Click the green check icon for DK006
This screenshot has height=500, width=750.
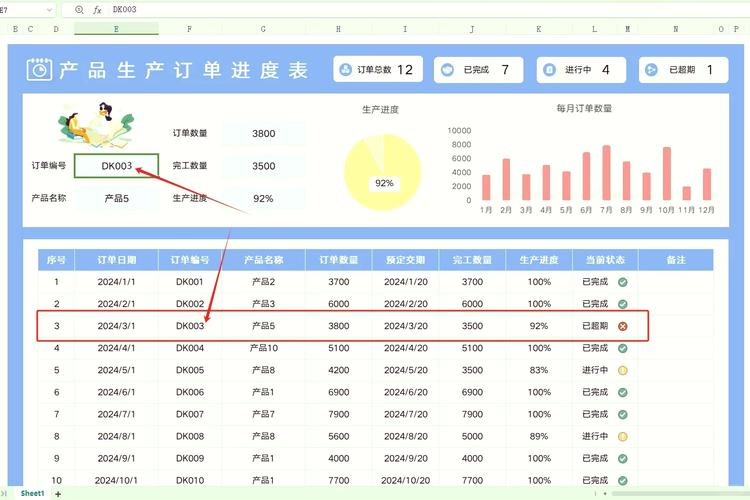point(622,392)
